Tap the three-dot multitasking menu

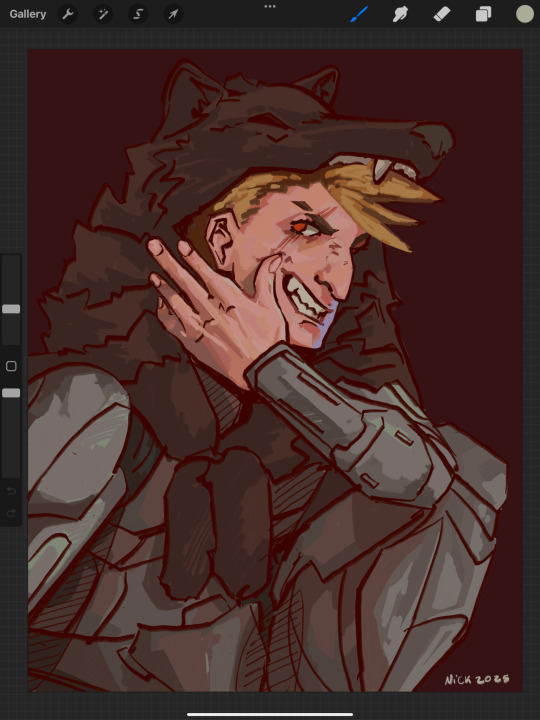tap(270, 6)
